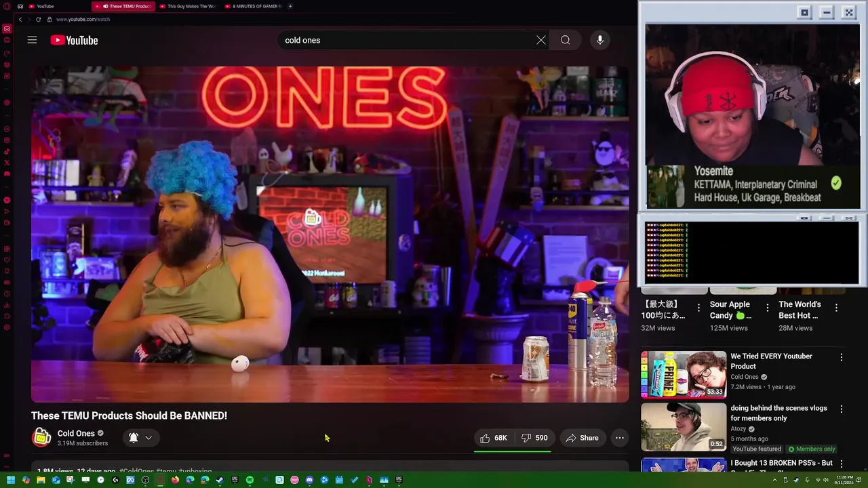Image resolution: width=868 pixels, height=488 pixels.
Task: Open the tab islands workspace icon
Action: (20, 6)
